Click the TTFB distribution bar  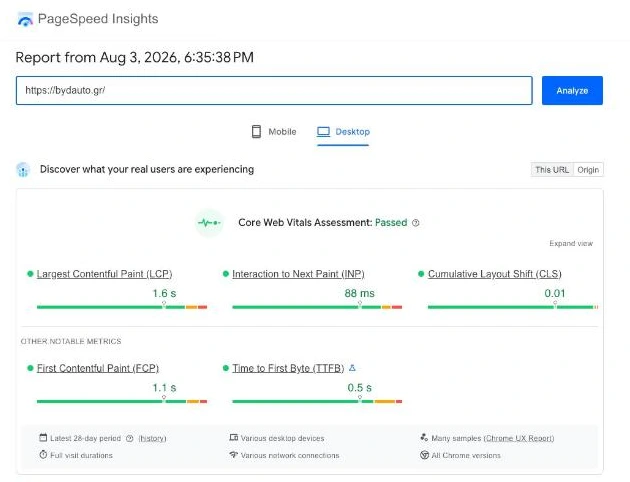point(317,402)
